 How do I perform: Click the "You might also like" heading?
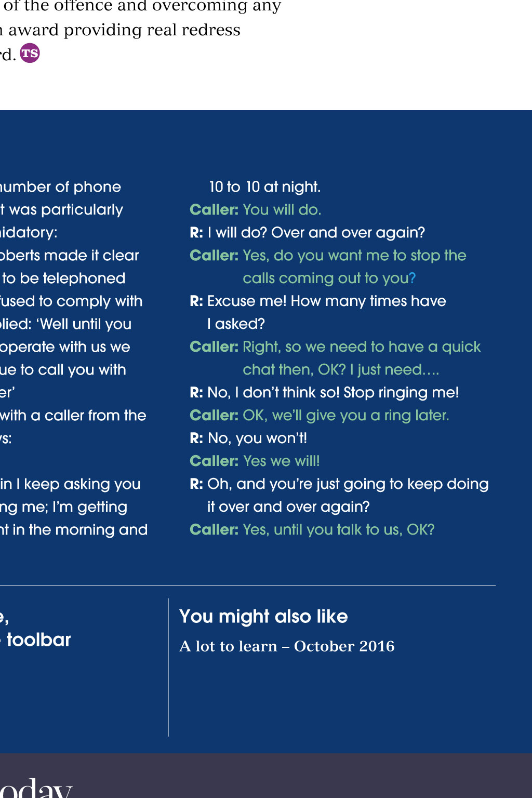click(x=263, y=617)
